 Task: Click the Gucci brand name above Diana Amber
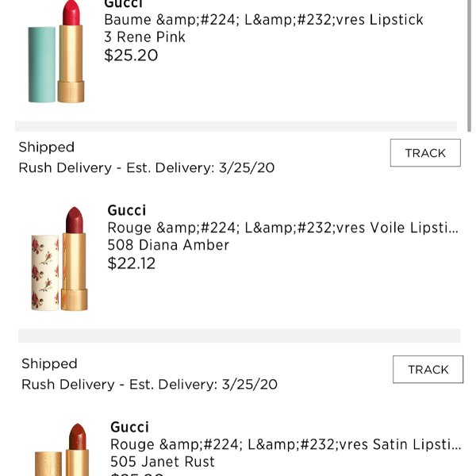click(x=127, y=210)
